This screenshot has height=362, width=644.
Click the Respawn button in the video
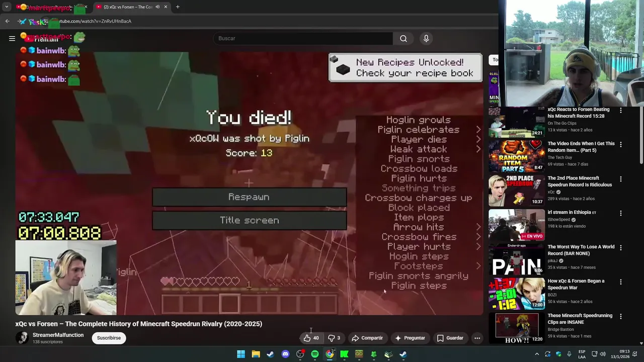(x=249, y=197)
